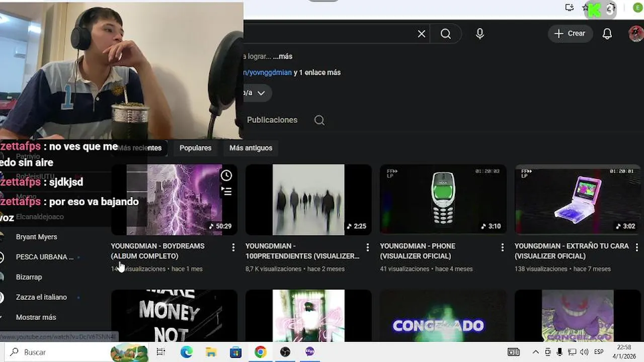
Task: Open the purple Gengar plush thumbnail
Action: coord(578,316)
